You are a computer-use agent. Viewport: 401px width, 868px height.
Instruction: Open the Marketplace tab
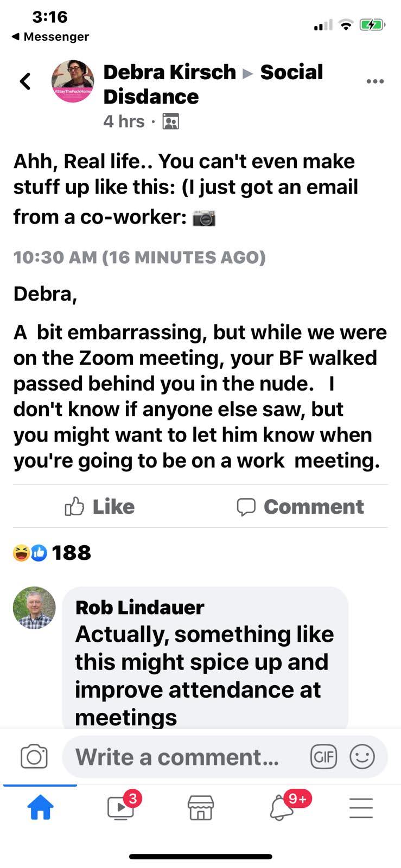click(x=200, y=808)
